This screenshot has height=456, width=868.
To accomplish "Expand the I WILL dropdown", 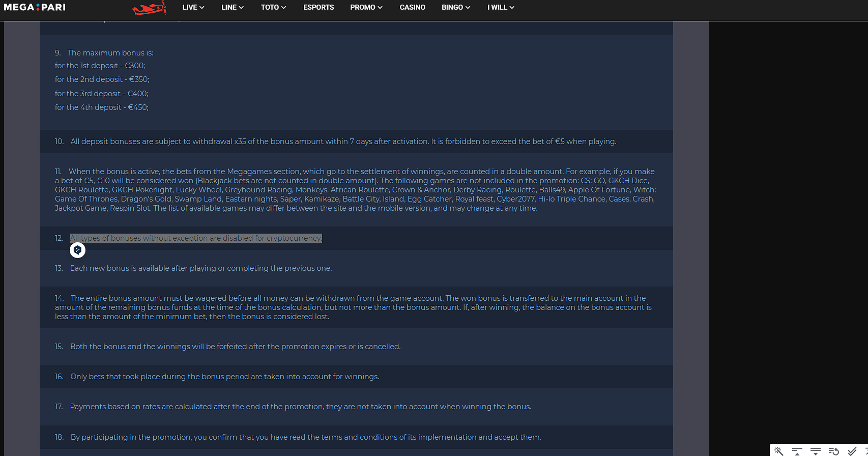I will [501, 7].
